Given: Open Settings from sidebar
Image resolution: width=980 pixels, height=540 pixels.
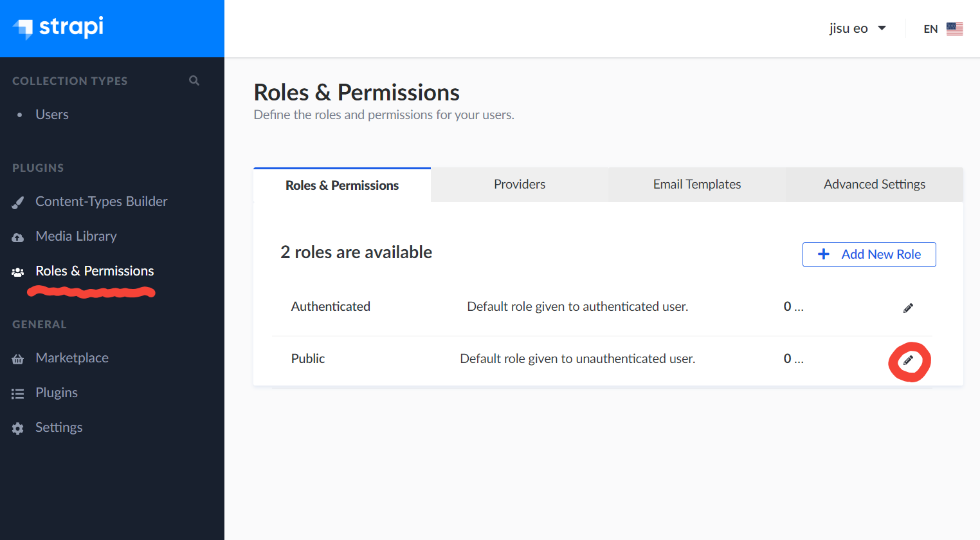Looking at the screenshot, I should pyautogui.click(x=59, y=427).
